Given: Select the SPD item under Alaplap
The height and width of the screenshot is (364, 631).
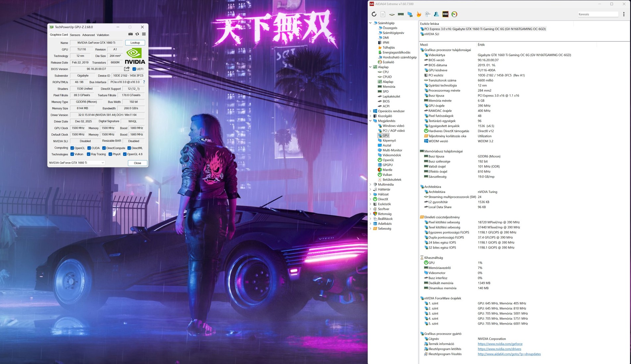Looking at the screenshot, I should [383, 92].
